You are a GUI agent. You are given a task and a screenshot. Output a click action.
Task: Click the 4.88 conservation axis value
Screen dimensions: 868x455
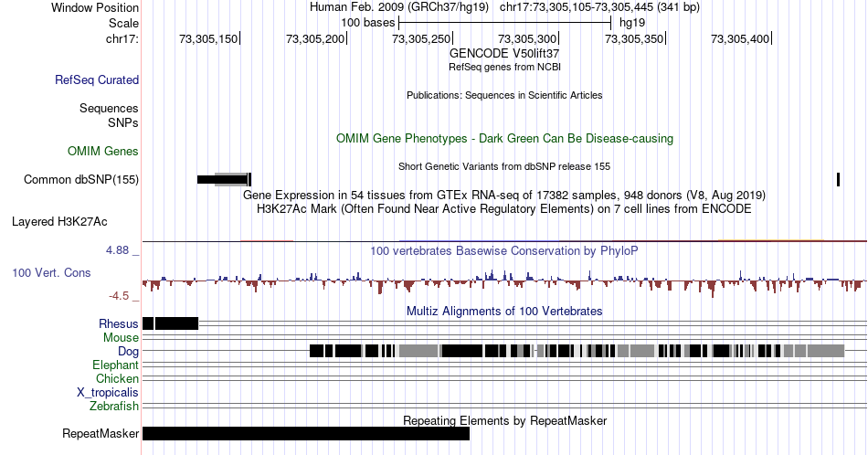117,250
